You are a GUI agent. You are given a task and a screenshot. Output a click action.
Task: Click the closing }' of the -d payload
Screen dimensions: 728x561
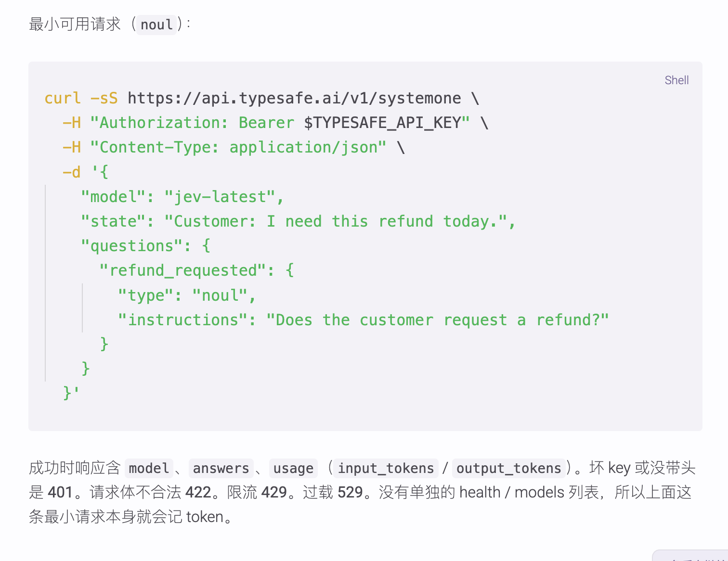coord(71,393)
